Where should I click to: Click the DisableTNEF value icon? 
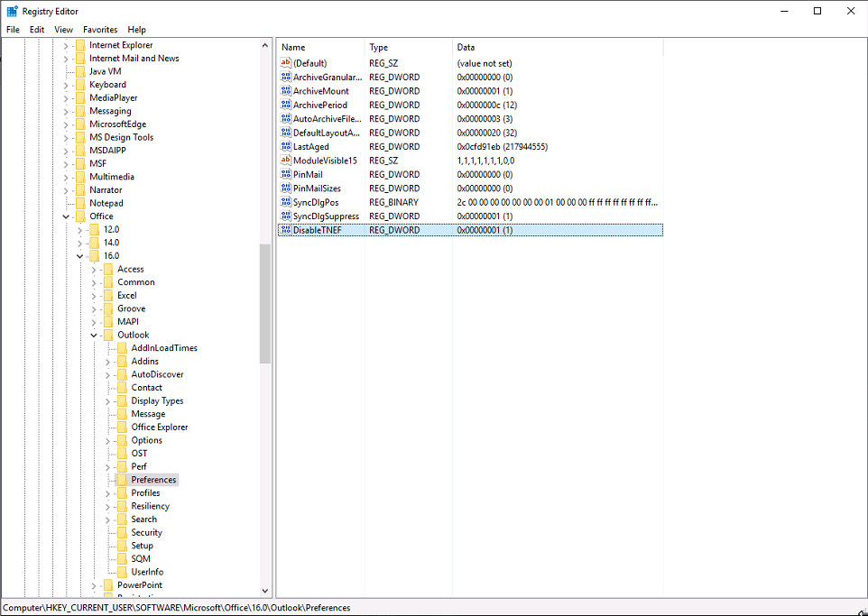pos(286,230)
